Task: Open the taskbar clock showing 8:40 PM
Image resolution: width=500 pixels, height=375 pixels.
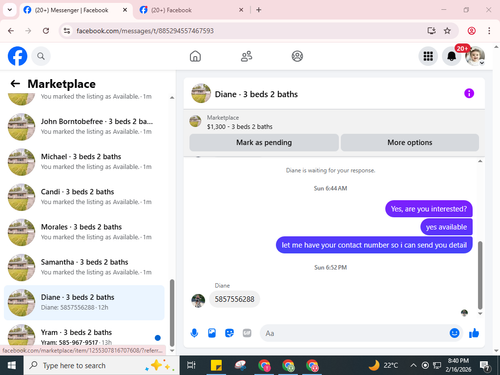Action: (458, 365)
